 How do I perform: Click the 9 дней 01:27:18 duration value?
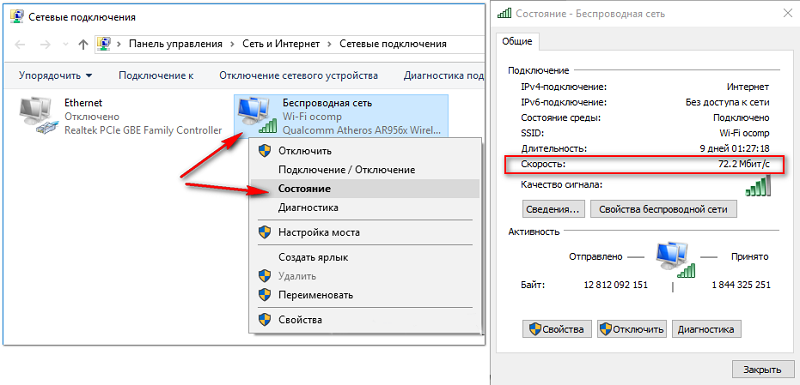pos(735,149)
